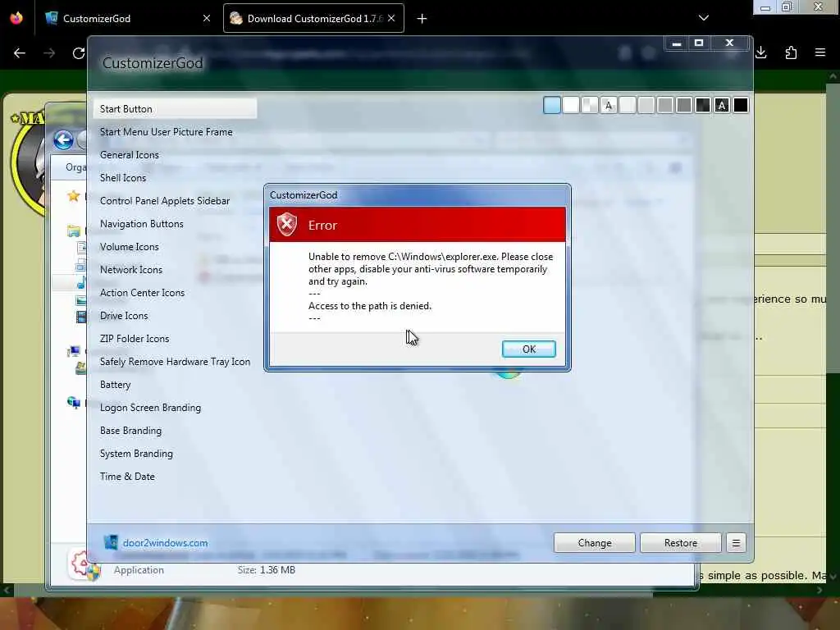Pick the white swatch with letter A
Image resolution: width=840 pixels, height=630 pixels.
click(x=609, y=105)
